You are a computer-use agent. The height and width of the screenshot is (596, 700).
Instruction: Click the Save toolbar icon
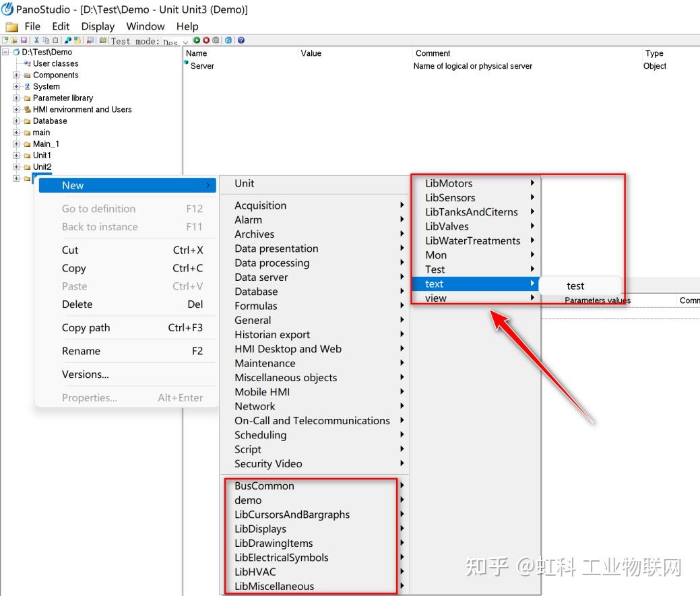[24, 40]
